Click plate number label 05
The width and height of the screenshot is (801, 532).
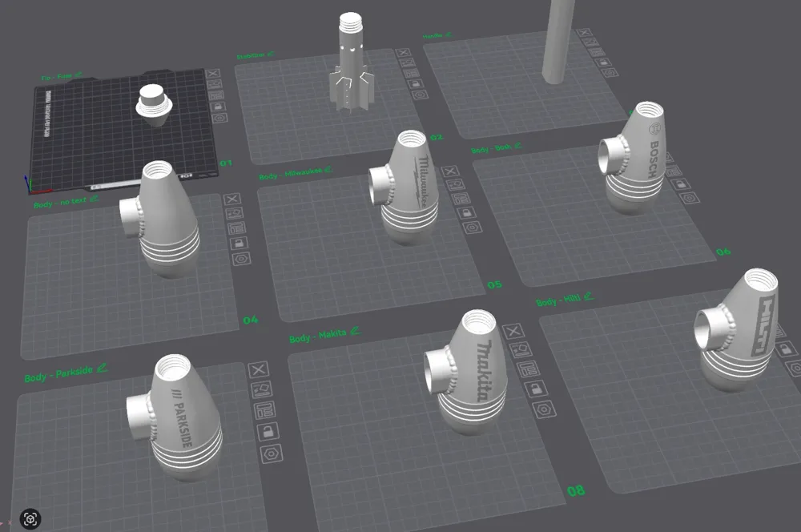(x=494, y=284)
